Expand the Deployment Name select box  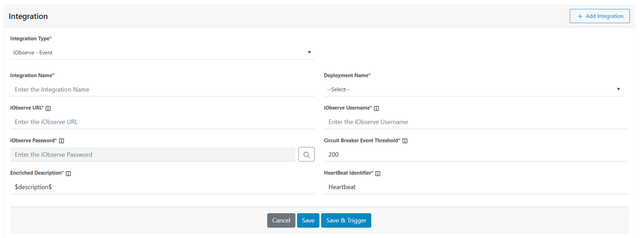[473, 89]
